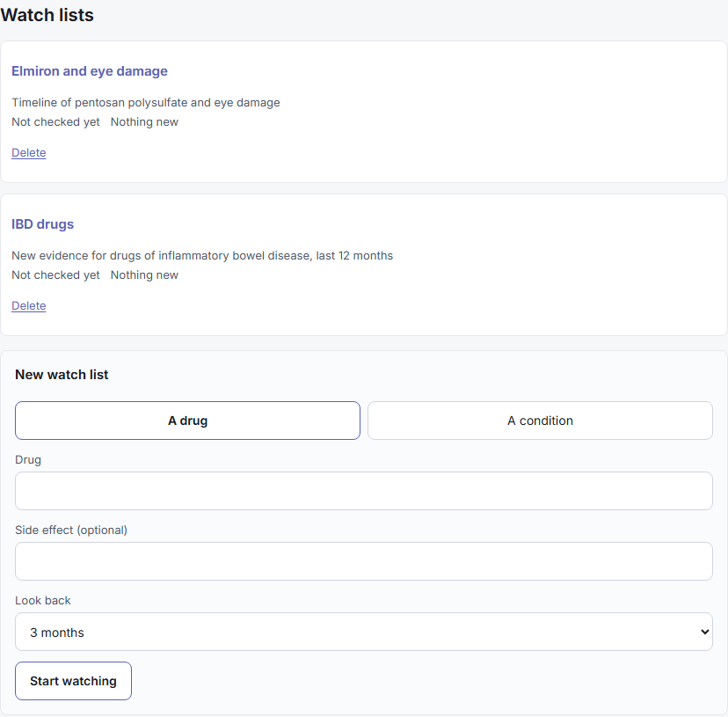Screen dimensions: 728x717
Task: Select the 'Timeline of pentosan polysulfate and eye damage' text
Action: point(146,102)
